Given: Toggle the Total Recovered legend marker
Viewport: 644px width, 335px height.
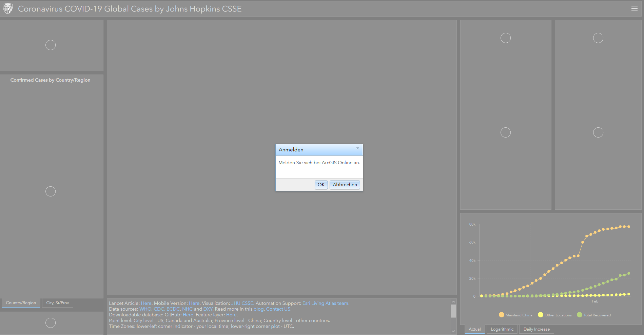Looking at the screenshot, I should click(x=580, y=315).
